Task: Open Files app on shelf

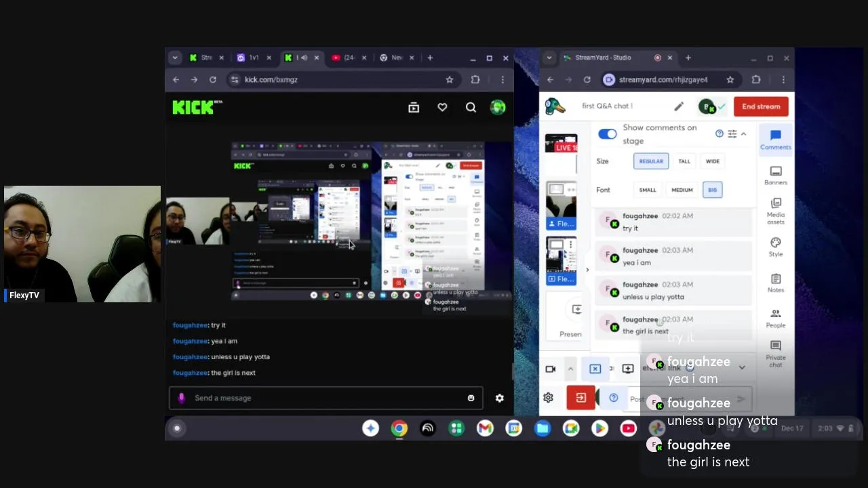Action: point(542,428)
